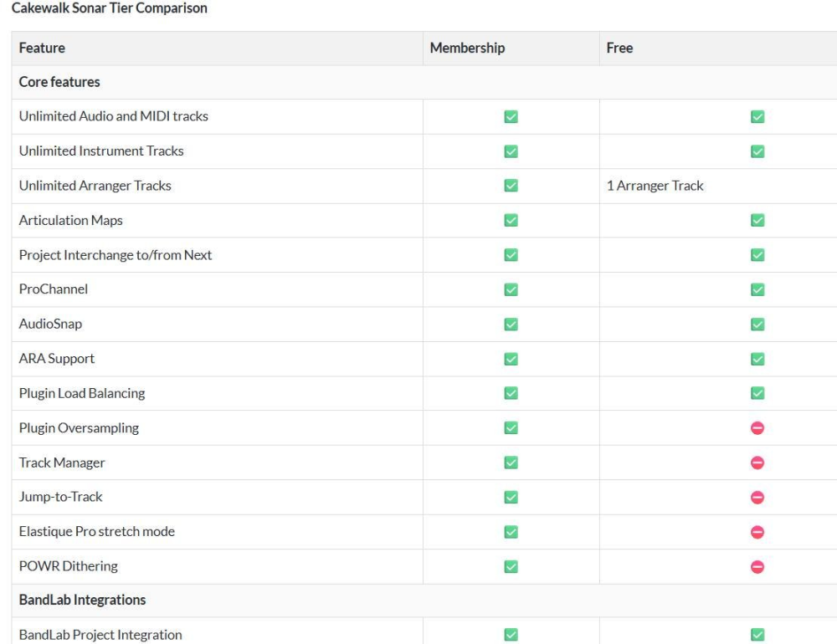The width and height of the screenshot is (837, 644).
Task: Click Membership checkmark for Plugin Load Balancing
Action: click(511, 393)
